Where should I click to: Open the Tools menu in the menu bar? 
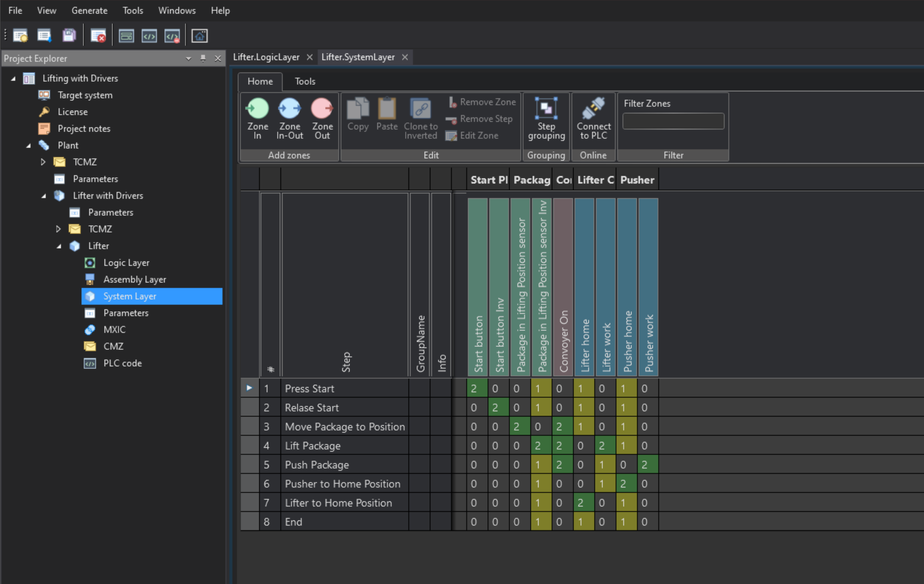point(133,10)
